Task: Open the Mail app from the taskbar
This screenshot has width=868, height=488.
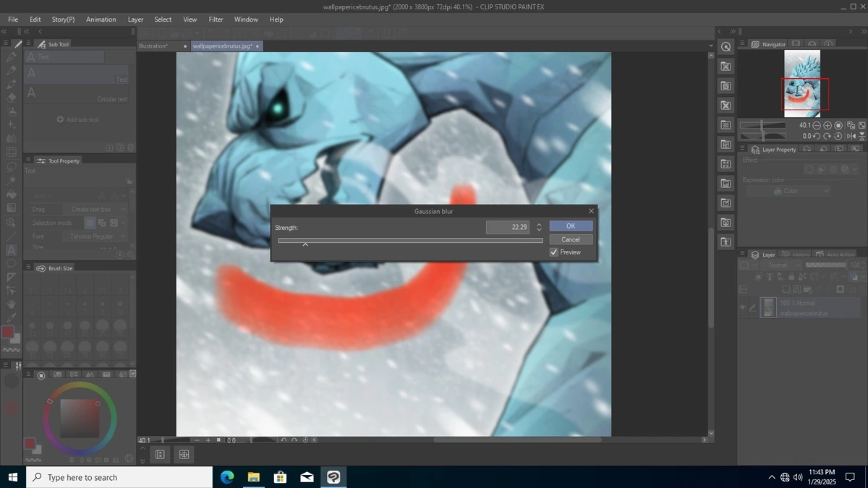Action: pos(307,477)
